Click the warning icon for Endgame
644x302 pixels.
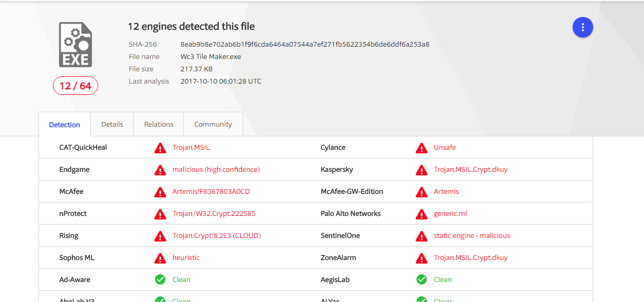[x=160, y=170]
